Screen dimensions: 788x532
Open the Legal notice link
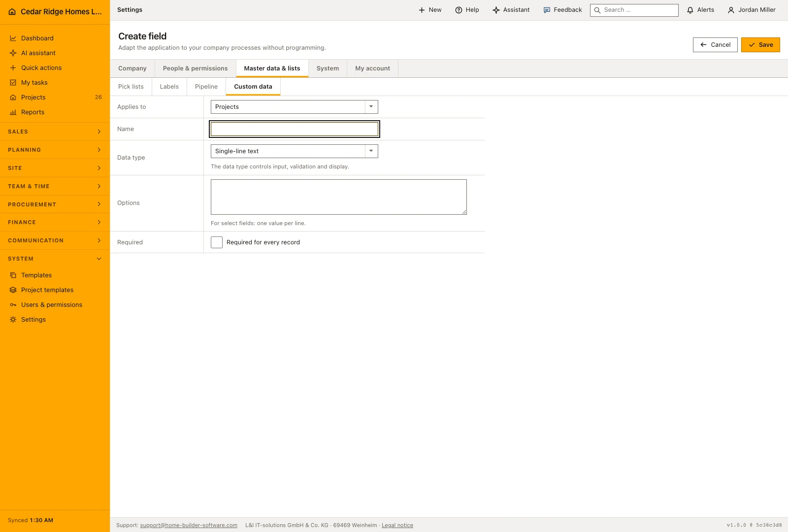click(x=397, y=525)
